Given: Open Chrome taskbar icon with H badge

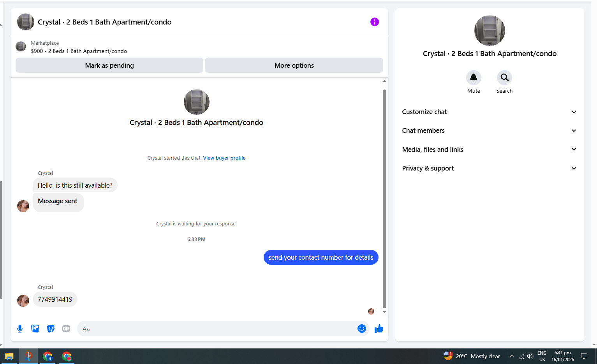Looking at the screenshot, I should 48,356.
